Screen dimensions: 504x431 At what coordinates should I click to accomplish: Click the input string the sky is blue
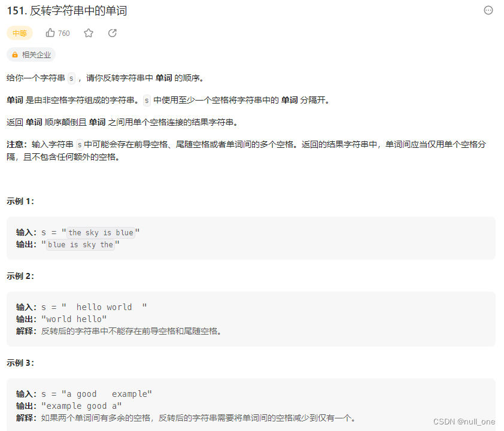click(101, 232)
